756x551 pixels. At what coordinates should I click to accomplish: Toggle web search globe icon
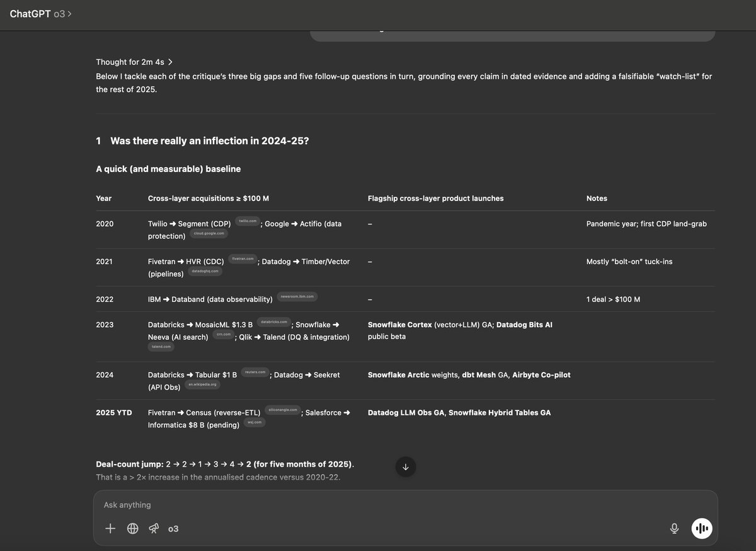pyautogui.click(x=132, y=528)
